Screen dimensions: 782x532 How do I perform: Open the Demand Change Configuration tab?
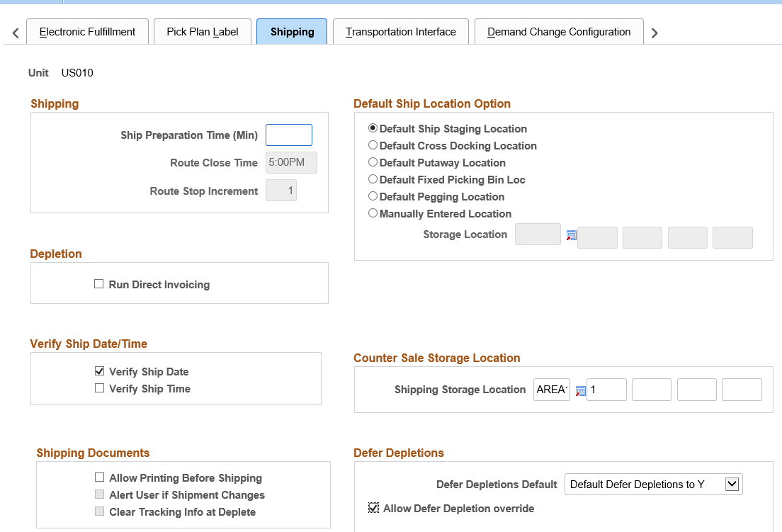[x=559, y=32]
